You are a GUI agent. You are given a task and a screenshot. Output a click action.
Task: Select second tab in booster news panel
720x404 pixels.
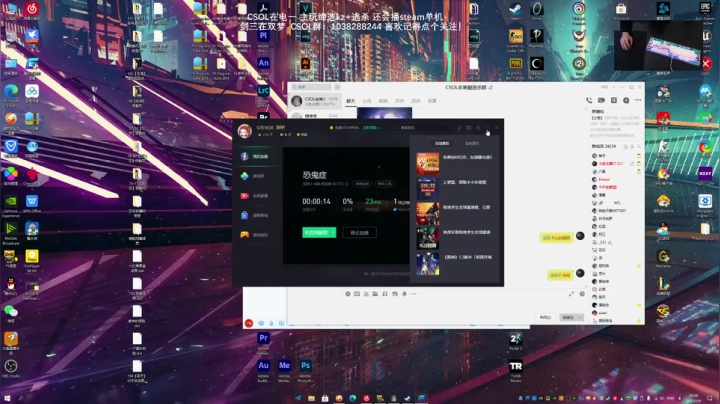click(x=472, y=143)
